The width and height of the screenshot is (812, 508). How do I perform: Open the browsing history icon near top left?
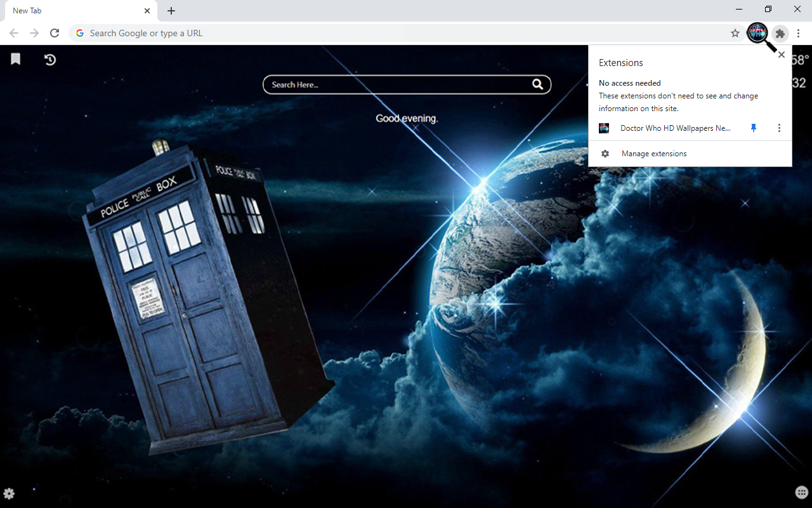click(49, 59)
